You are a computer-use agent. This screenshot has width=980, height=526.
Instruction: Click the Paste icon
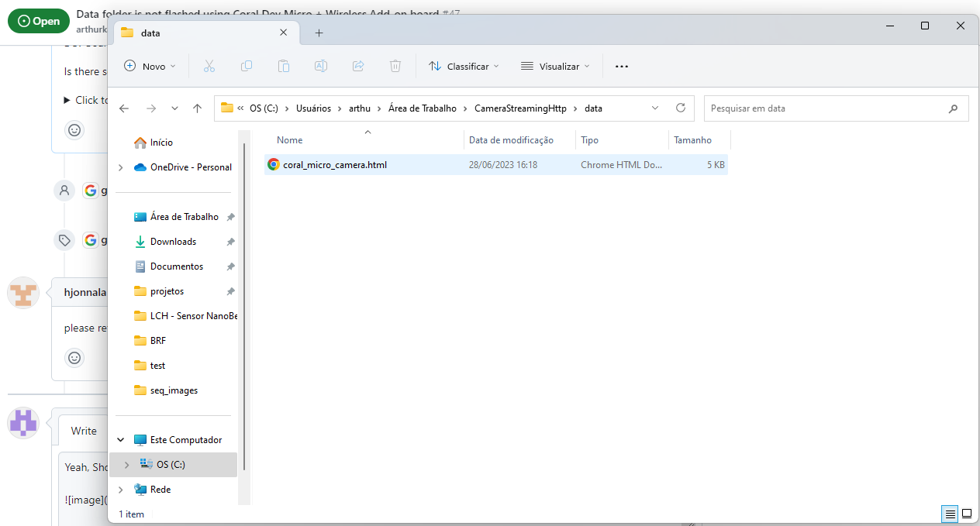click(284, 66)
